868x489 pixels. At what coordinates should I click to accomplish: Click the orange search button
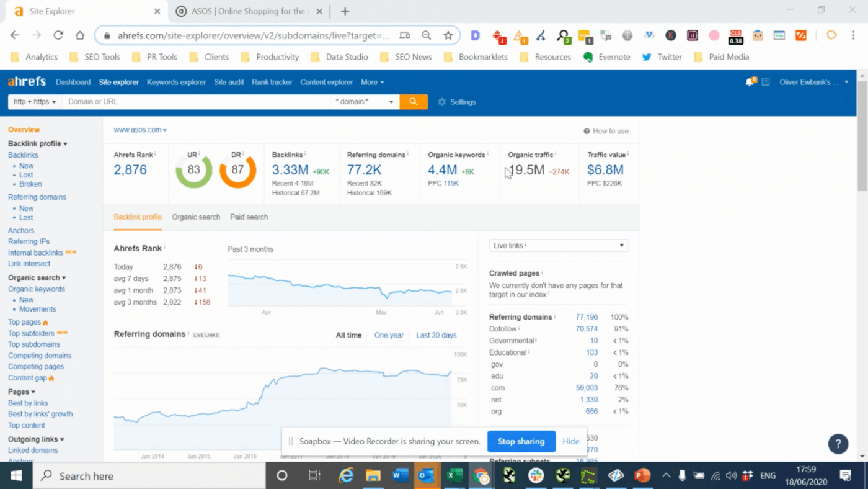click(414, 102)
